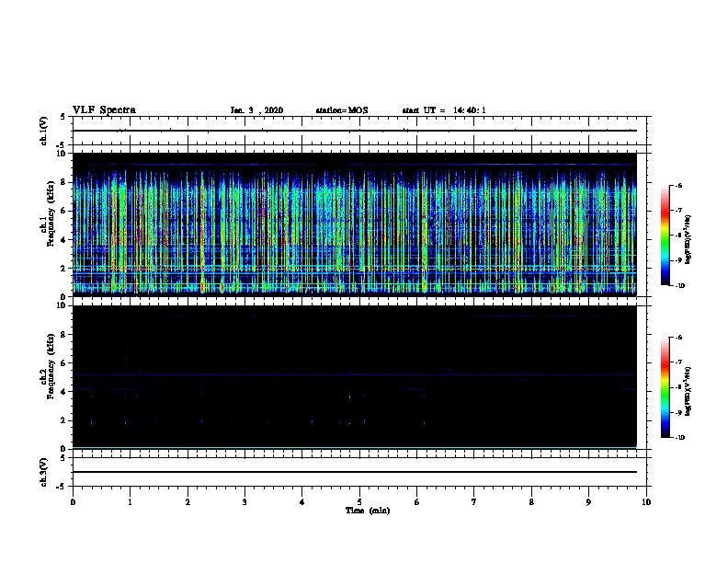Click the "-5" tick on ch.3(V) axis
This screenshot has width=728, height=563.
pos(62,487)
